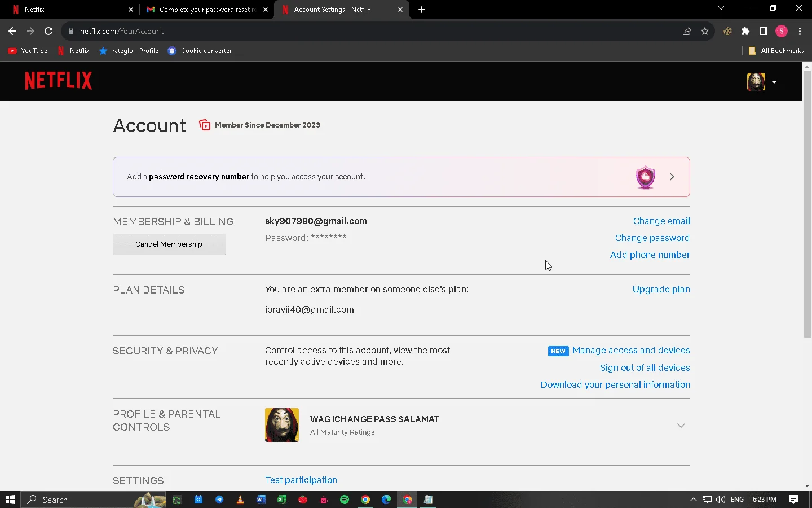This screenshot has height=508, width=812.
Task: Open the password recovery number banner arrow
Action: pos(672,177)
